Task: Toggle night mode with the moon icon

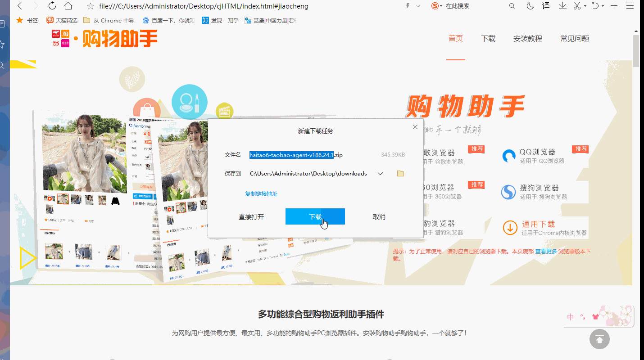Action: [x=530, y=6]
